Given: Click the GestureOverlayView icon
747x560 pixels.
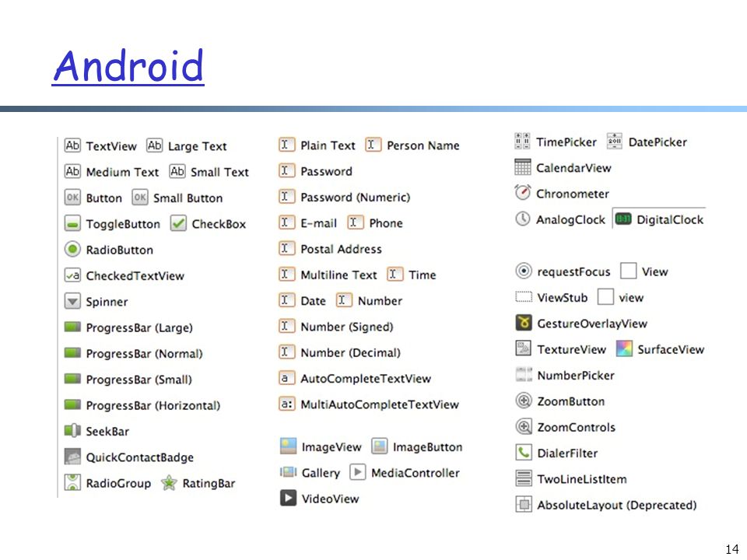Looking at the screenshot, I should [x=524, y=322].
